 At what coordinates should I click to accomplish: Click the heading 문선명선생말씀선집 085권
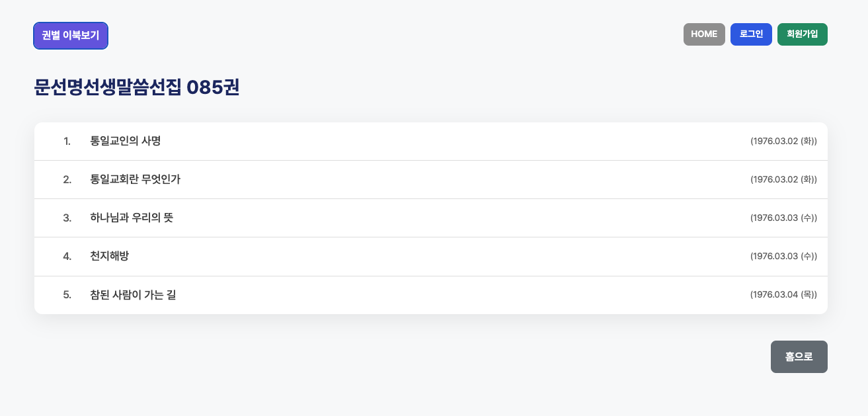point(137,87)
